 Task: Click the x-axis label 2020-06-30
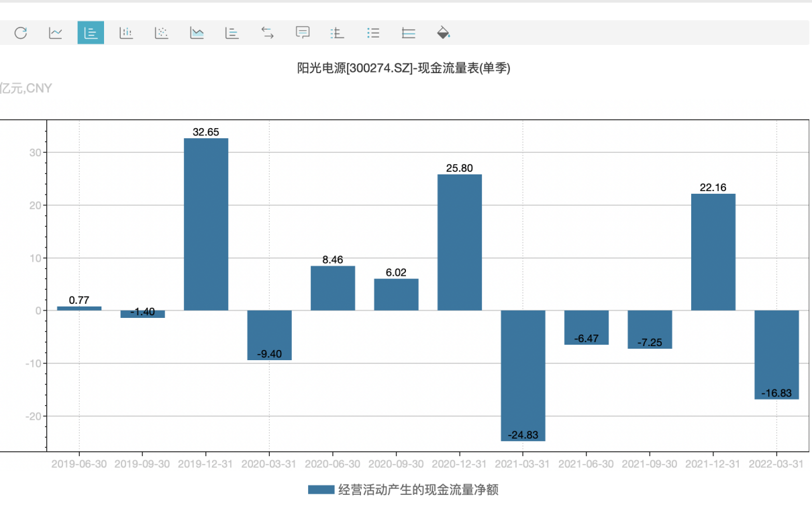pos(333,464)
